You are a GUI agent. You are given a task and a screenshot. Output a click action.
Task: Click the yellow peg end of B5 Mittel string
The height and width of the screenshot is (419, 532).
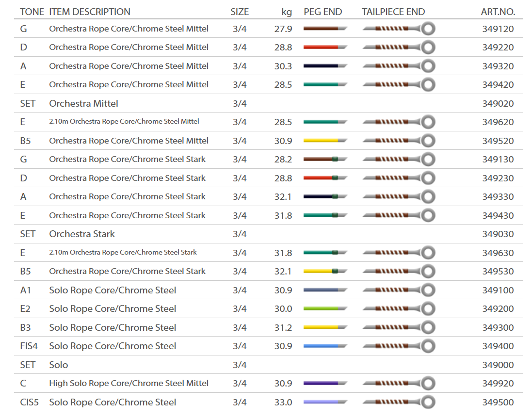click(325, 141)
